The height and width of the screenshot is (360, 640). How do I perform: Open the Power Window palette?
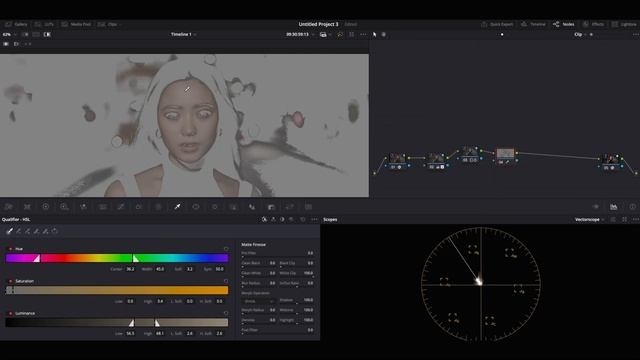196,207
